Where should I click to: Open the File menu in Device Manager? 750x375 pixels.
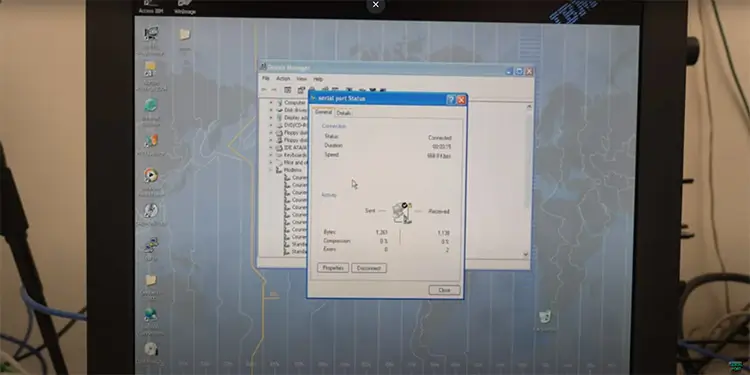[x=266, y=78]
